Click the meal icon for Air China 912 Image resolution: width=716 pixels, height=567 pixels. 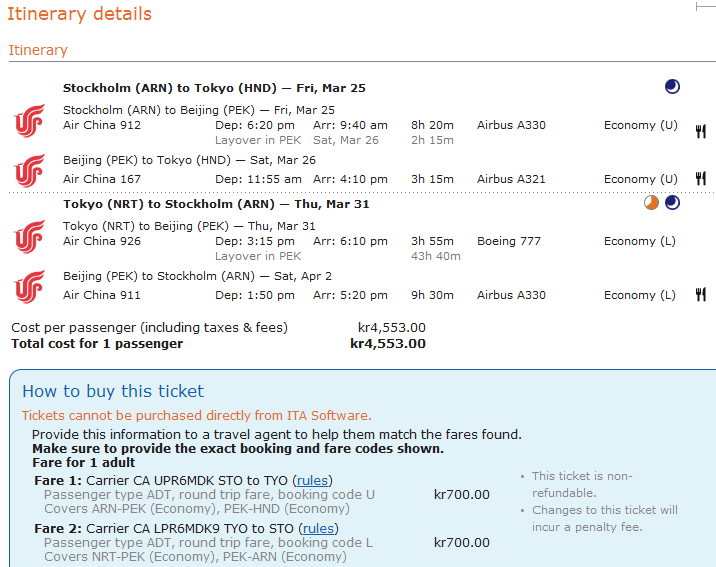pos(701,131)
